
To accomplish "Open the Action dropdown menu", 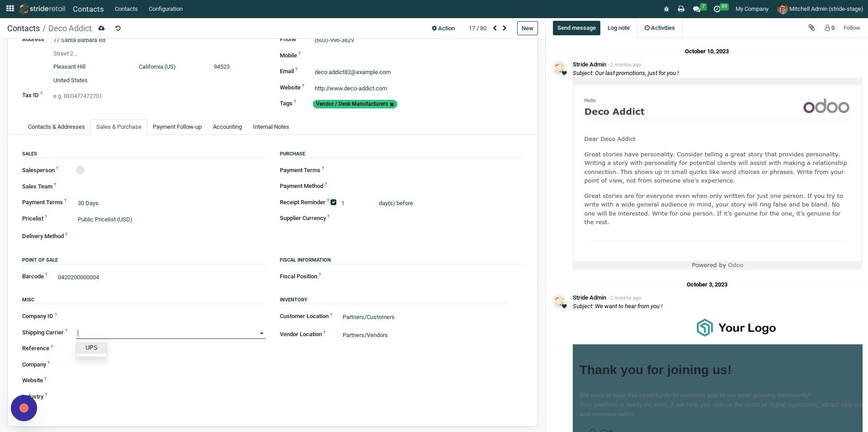I will pos(443,28).
